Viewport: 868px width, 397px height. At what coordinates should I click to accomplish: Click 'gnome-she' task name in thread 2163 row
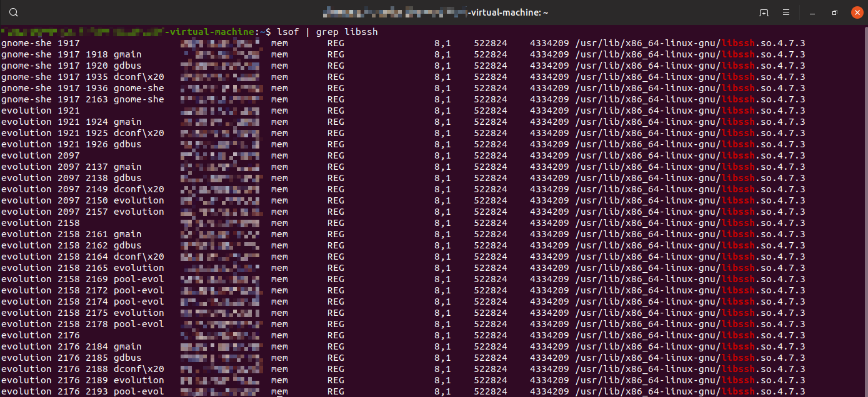click(x=139, y=99)
